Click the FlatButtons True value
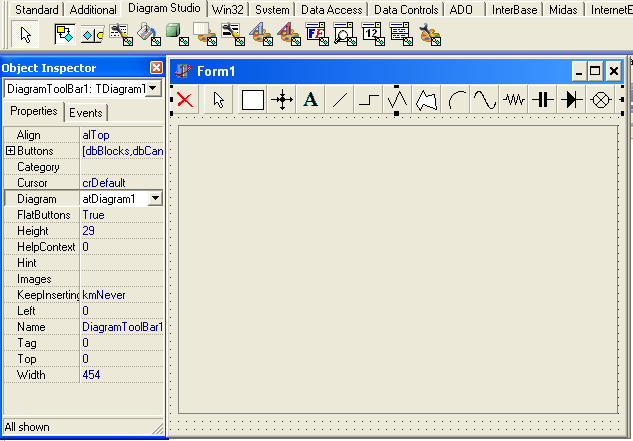 click(x=93, y=215)
